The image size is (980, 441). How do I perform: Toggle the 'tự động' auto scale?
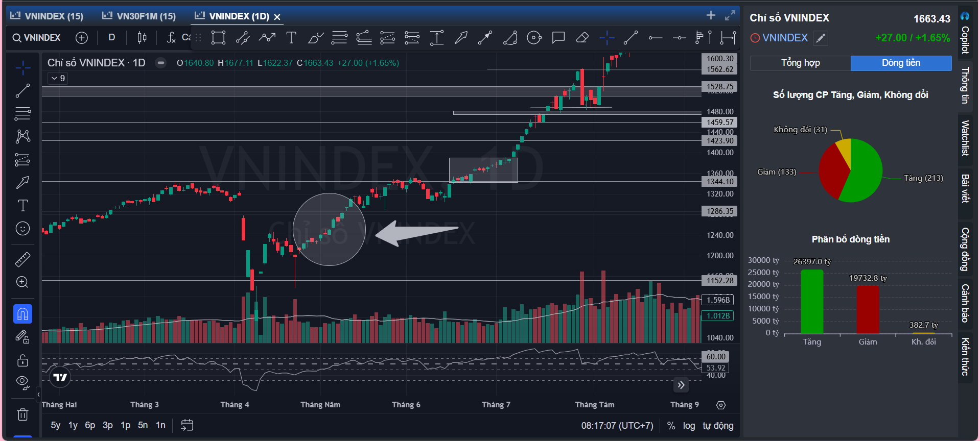coord(718,426)
